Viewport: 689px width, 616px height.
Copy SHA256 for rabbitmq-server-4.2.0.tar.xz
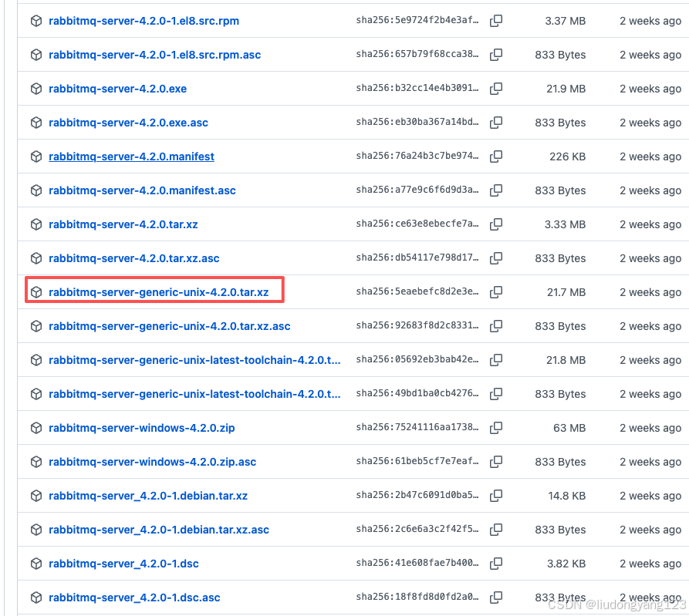point(496,224)
